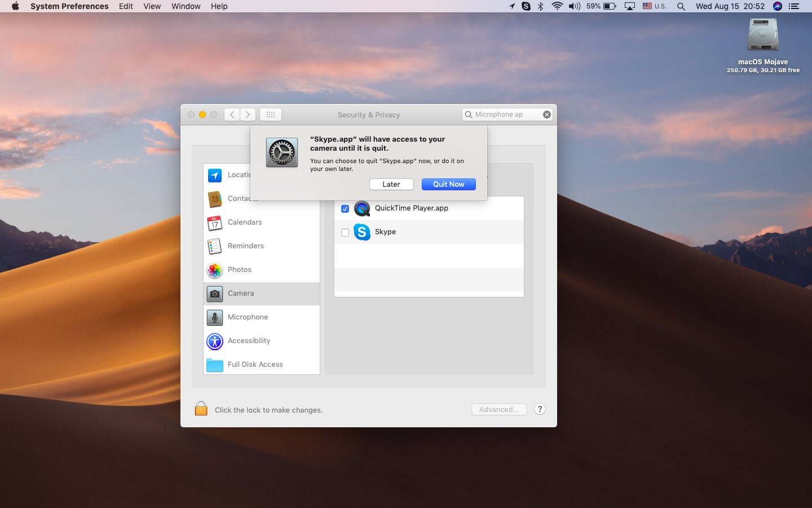Click the padlock to unlock changes
812x508 pixels.
pyautogui.click(x=201, y=409)
